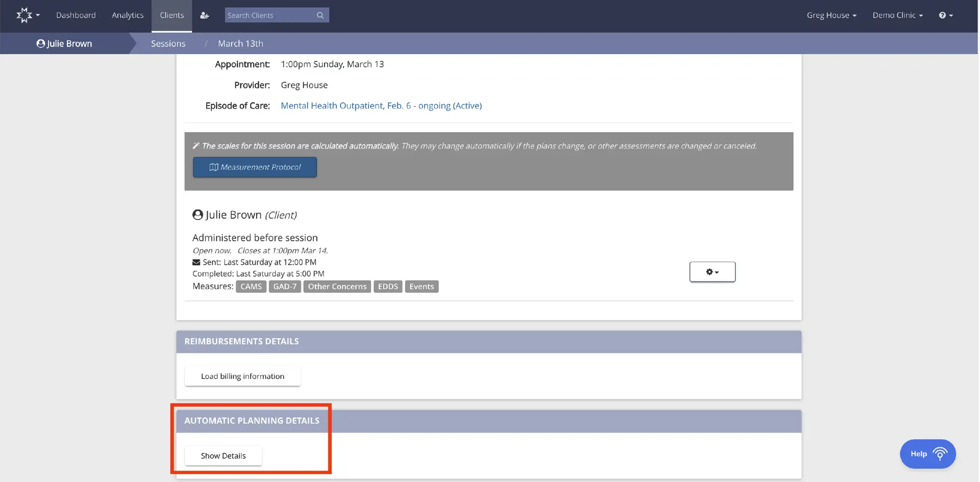Click the Measurement Protocol button
The image size is (980, 482).
coord(255,167)
